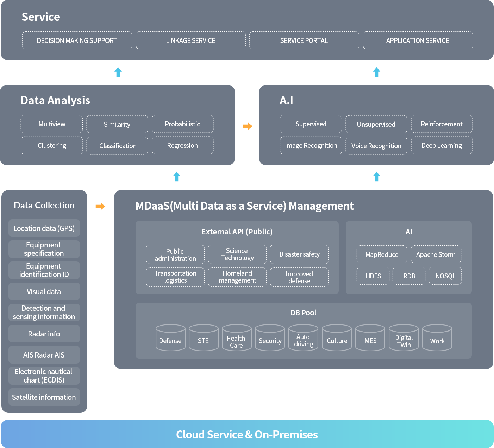
Task: Select the Satellite information entry
Action: 44,397
